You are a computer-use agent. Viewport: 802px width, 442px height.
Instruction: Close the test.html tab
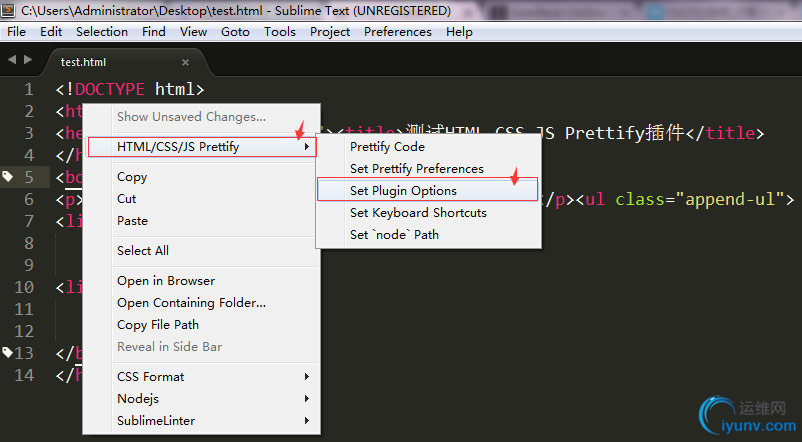[185, 62]
